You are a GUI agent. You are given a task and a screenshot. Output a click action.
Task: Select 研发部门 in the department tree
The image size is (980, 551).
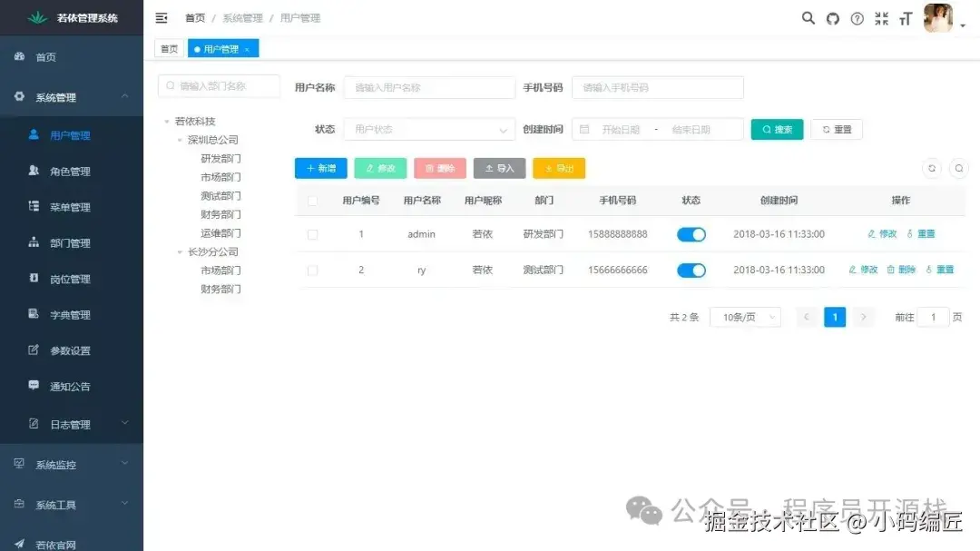coord(220,159)
